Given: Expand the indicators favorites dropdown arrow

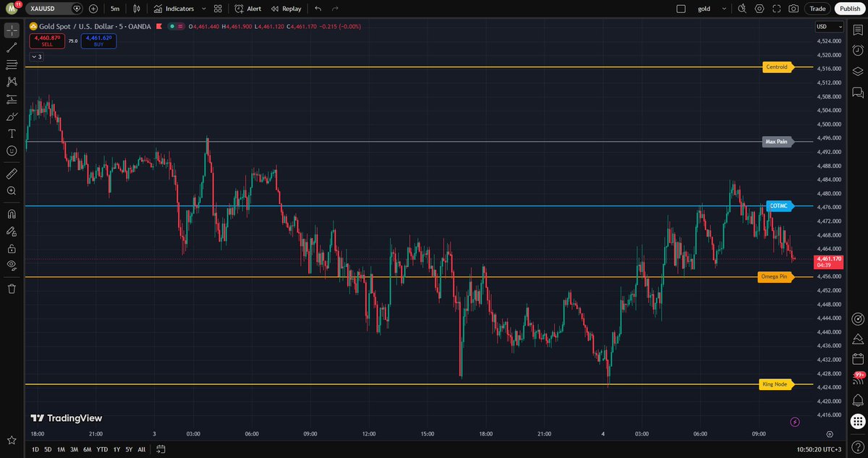Looking at the screenshot, I should click(x=203, y=9).
